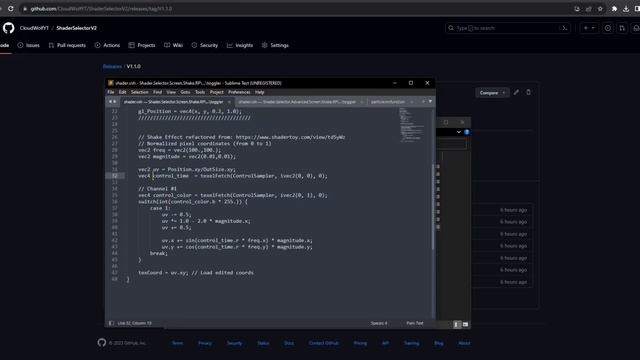Image resolution: width=640 pixels, height=360 pixels.
Task: Open the Insights tab
Action: (240, 45)
